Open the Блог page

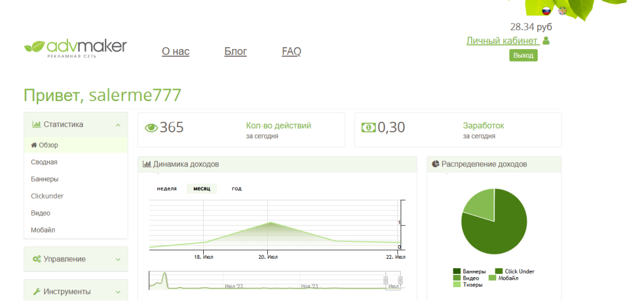point(236,52)
